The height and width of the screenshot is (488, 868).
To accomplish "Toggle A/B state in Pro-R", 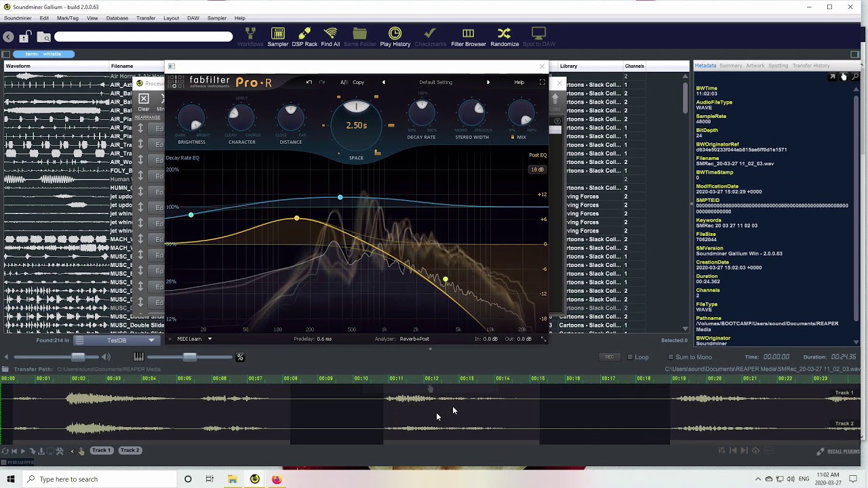I will (x=344, y=82).
